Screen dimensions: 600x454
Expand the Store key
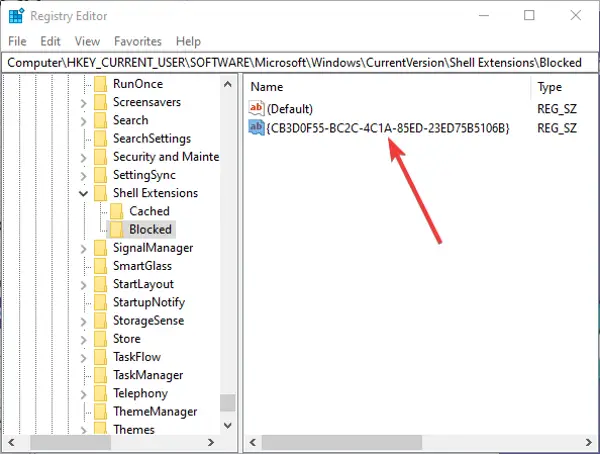point(83,339)
